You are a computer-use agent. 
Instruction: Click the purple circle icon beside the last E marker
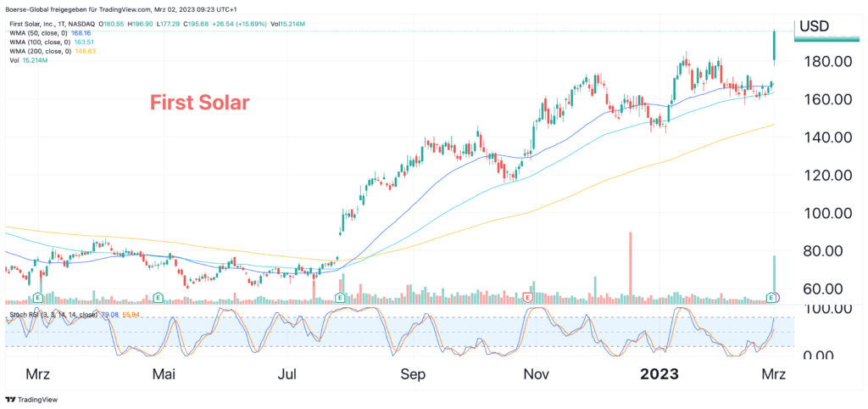pyautogui.click(x=777, y=298)
